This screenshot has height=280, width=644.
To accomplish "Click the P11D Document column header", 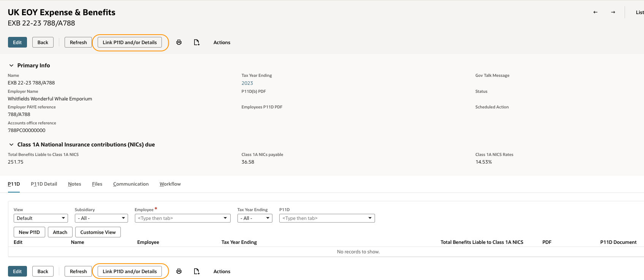I will (618, 242).
